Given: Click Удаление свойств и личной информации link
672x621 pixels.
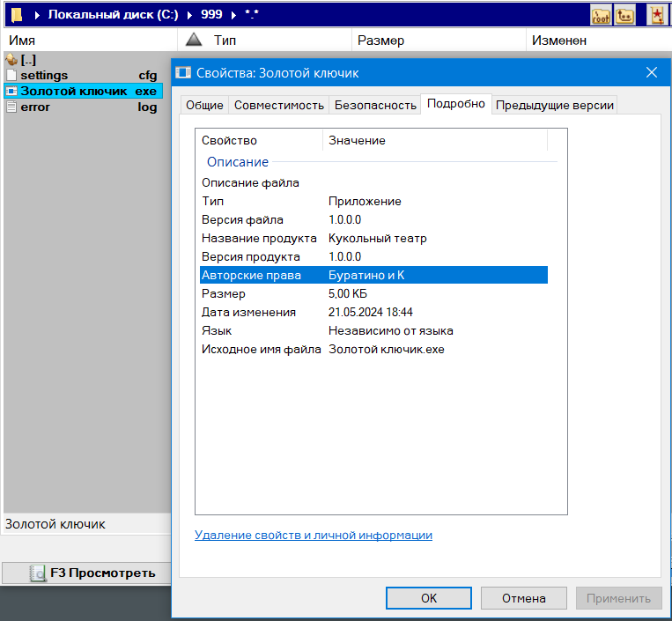Looking at the screenshot, I should coord(313,535).
